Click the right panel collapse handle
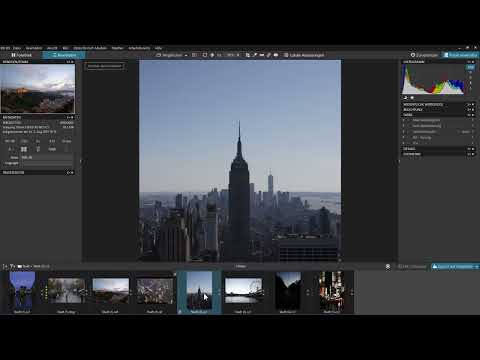Image resolution: width=480 pixels, height=360 pixels. (399, 161)
